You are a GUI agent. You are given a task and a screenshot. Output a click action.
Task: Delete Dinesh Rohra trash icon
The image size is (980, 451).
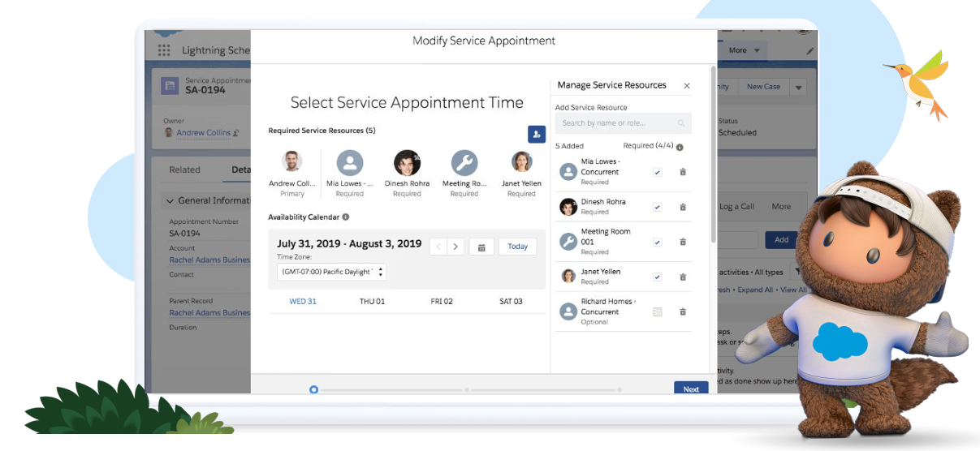pos(683,207)
